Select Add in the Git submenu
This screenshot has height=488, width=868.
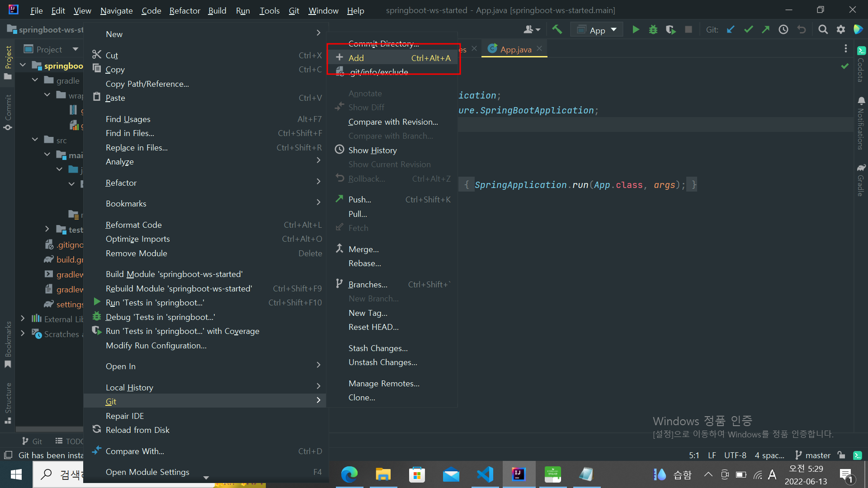[x=356, y=58]
